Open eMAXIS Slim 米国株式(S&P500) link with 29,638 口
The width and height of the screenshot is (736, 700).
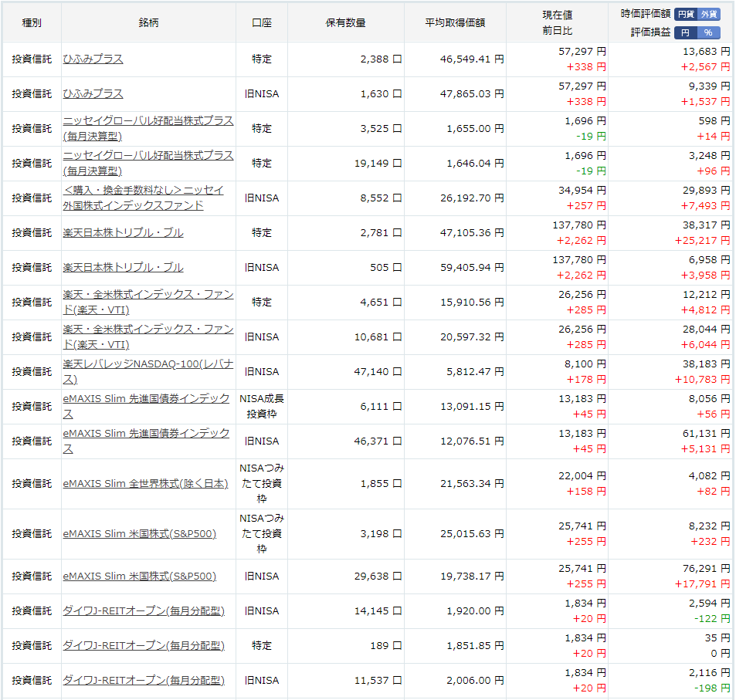[140, 577]
